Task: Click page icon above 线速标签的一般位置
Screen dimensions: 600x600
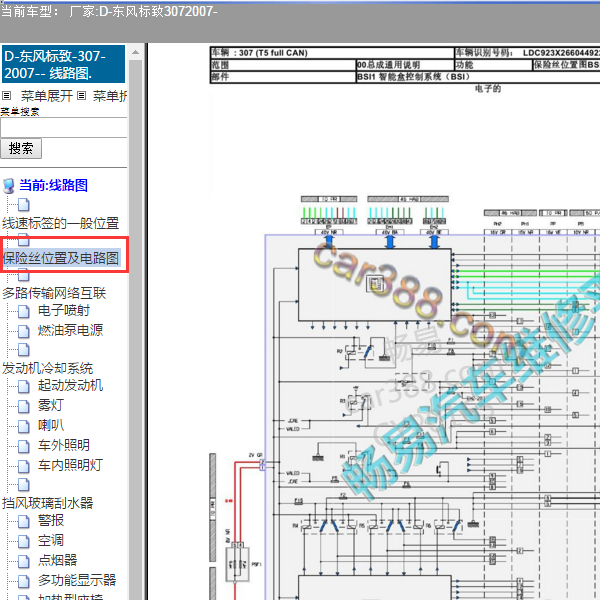Action: click(x=24, y=205)
